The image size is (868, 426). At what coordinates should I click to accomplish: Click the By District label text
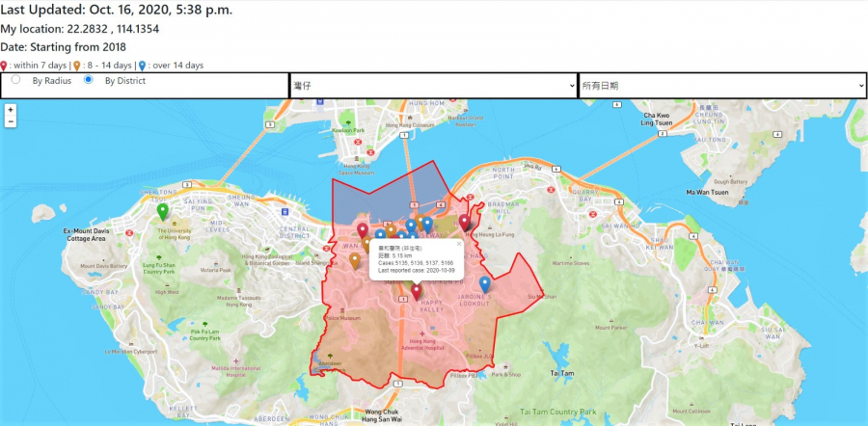[124, 81]
